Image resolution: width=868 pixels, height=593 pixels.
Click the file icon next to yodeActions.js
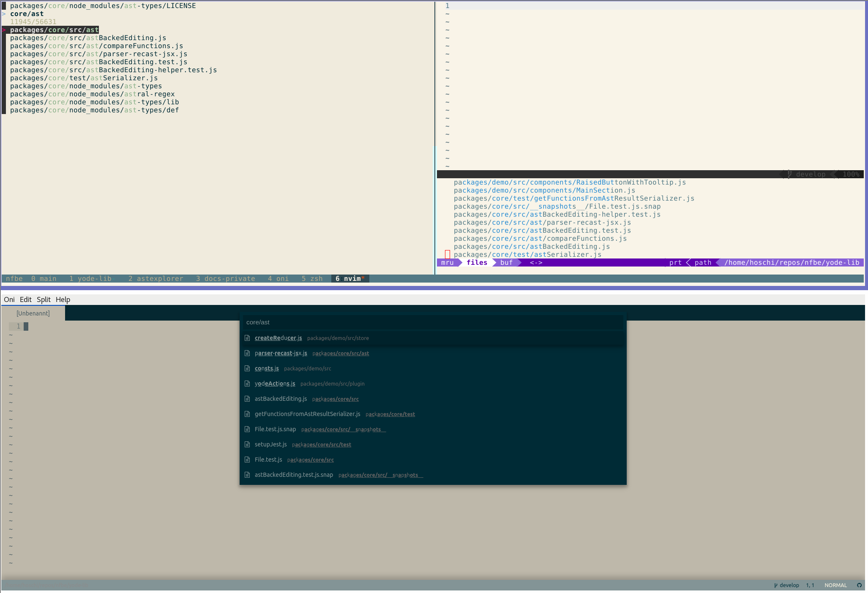(x=247, y=384)
